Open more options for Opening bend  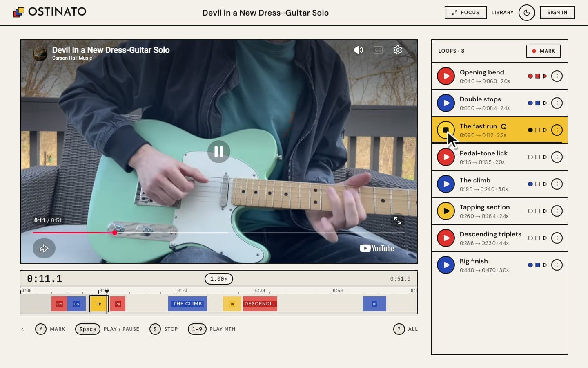[557, 76]
